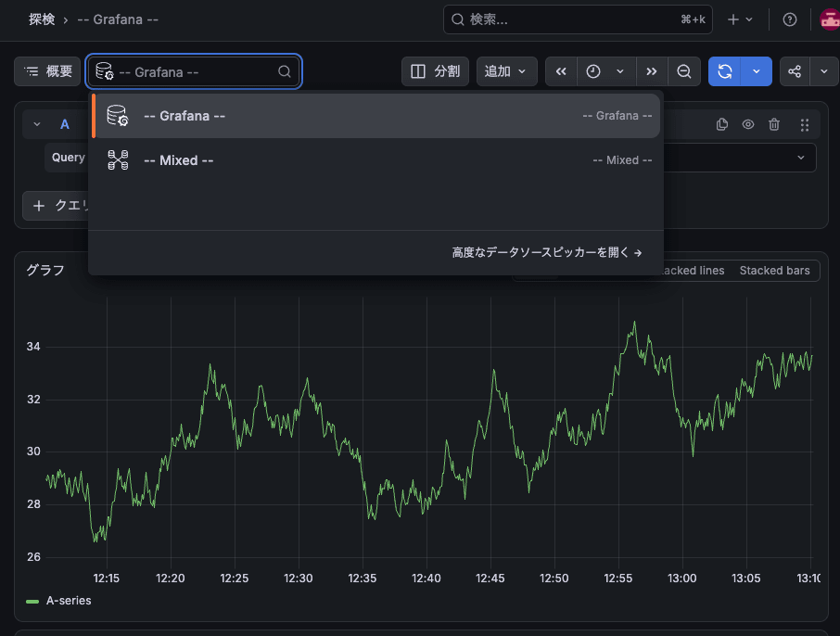
Task: Click the -- Grafana -- breadcrumb item
Action: pyautogui.click(x=118, y=19)
